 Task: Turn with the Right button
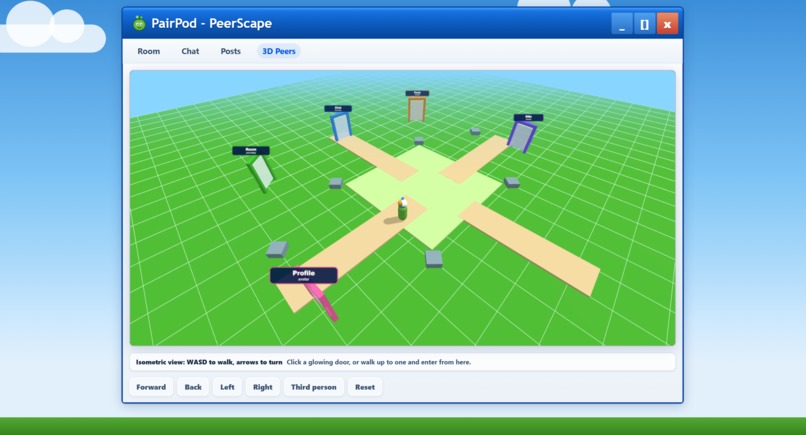[263, 387]
